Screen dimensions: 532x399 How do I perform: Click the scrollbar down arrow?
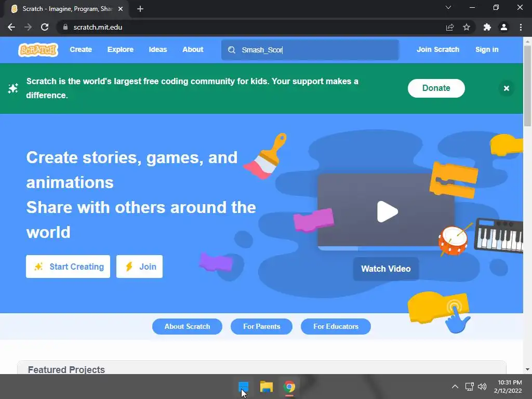point(527,369)
